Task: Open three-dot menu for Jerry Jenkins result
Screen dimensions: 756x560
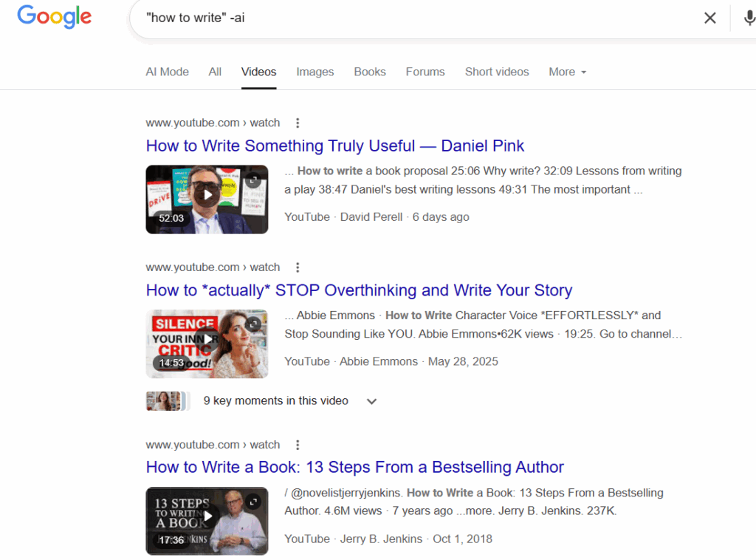Action: tap(298, 445)
